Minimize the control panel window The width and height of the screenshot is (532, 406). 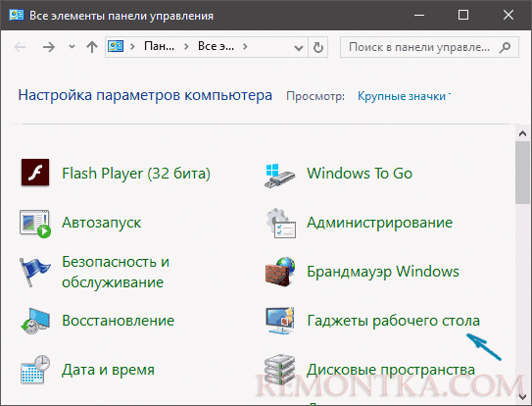[x=419, y=15]
